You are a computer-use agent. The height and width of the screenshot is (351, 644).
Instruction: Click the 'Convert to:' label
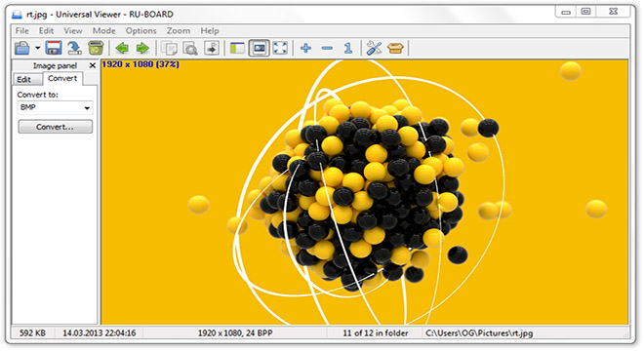tap(38, 95)
